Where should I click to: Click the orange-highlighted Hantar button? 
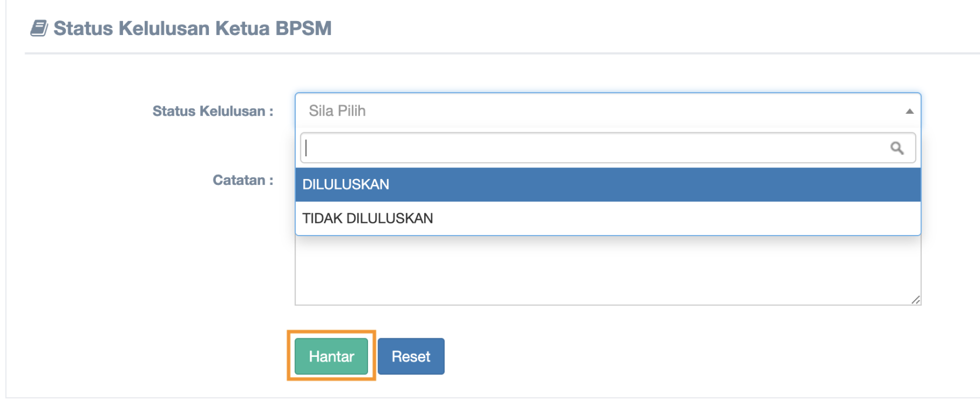(x=331, y=356)
